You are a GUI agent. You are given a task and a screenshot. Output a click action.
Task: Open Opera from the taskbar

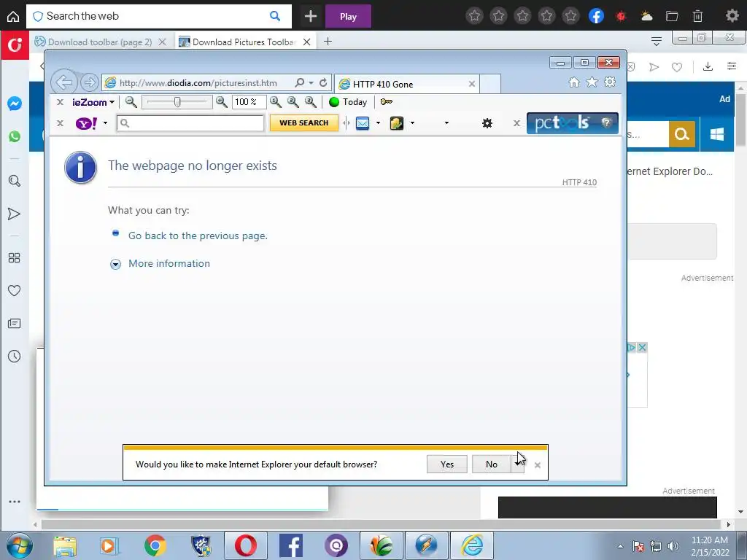click(x=245, y=545)
